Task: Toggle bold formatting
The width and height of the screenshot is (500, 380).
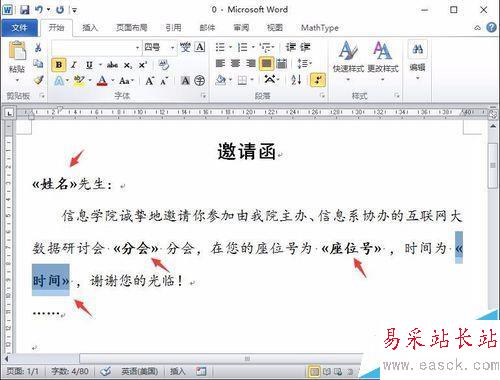Action: point(59,65)
